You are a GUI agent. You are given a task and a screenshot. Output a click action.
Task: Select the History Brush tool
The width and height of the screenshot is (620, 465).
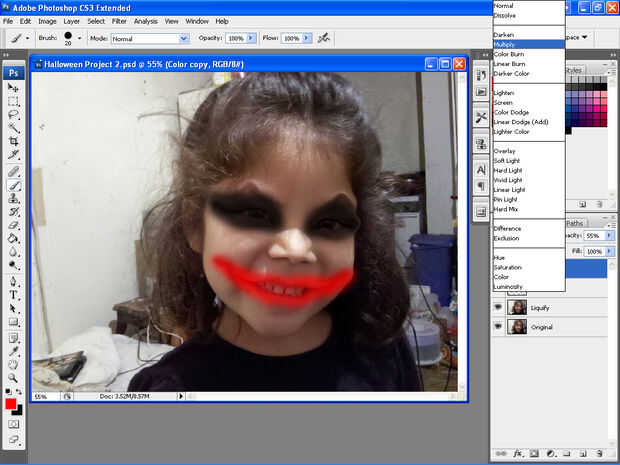pos(13,212)
